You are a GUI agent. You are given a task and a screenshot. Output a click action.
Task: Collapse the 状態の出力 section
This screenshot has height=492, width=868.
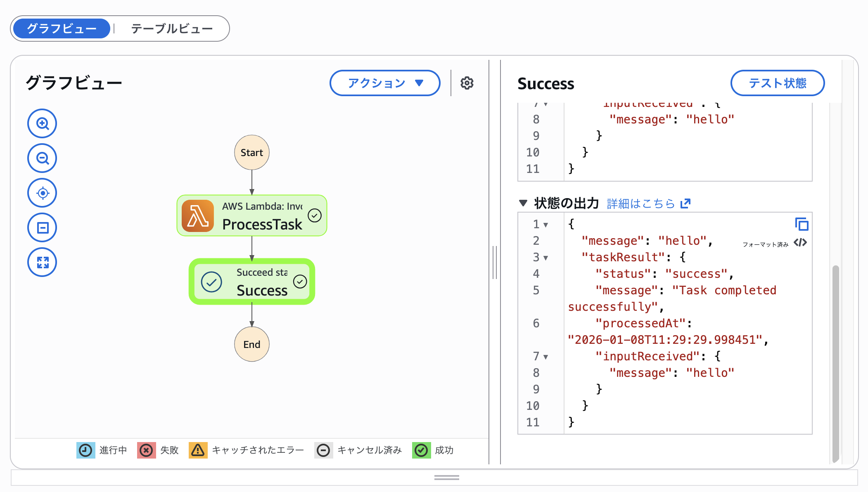click(x=523, y=203)
